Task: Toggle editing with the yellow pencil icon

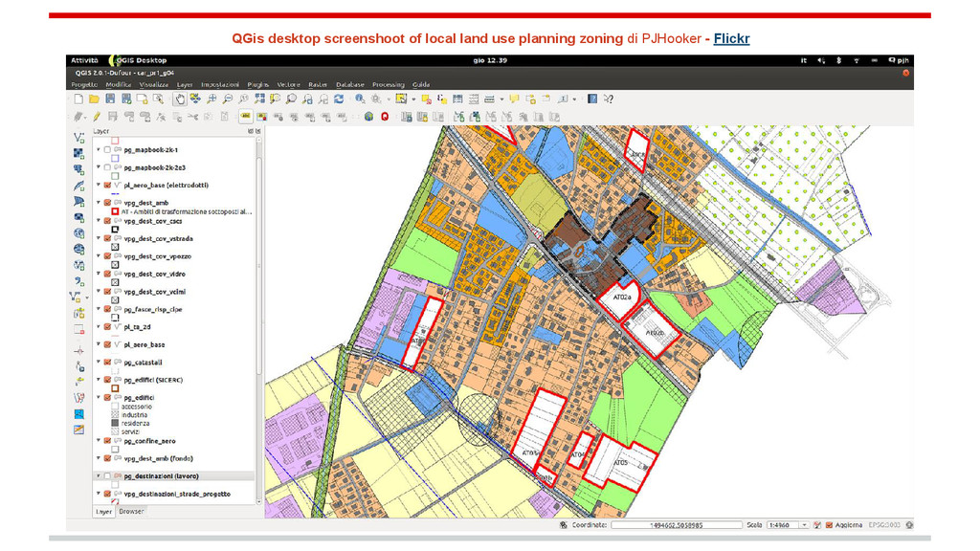Action: coord(97,117)
